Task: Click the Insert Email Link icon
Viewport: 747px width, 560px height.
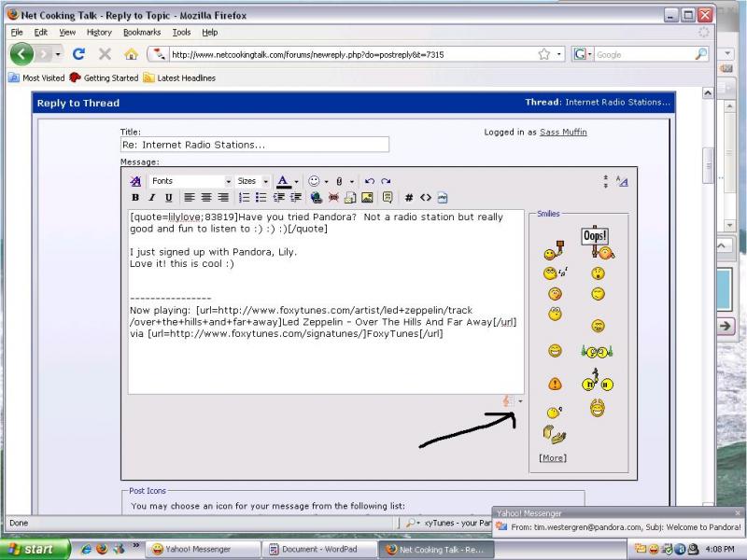Action: 350,198
